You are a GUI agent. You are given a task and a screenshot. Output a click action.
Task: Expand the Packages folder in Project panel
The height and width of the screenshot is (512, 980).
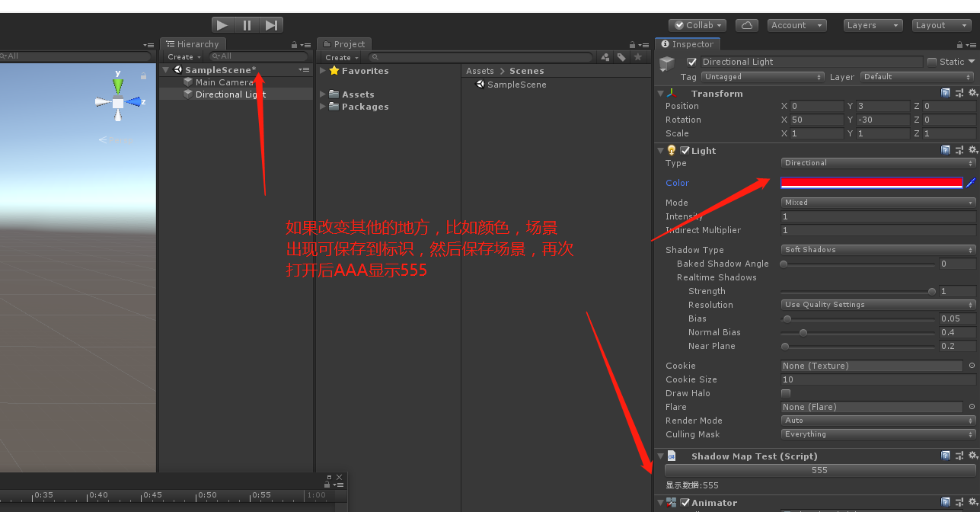click(321, 106)
